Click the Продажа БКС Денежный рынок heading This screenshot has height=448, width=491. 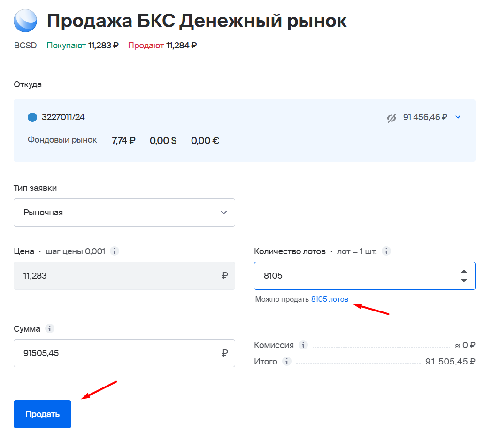197,21
